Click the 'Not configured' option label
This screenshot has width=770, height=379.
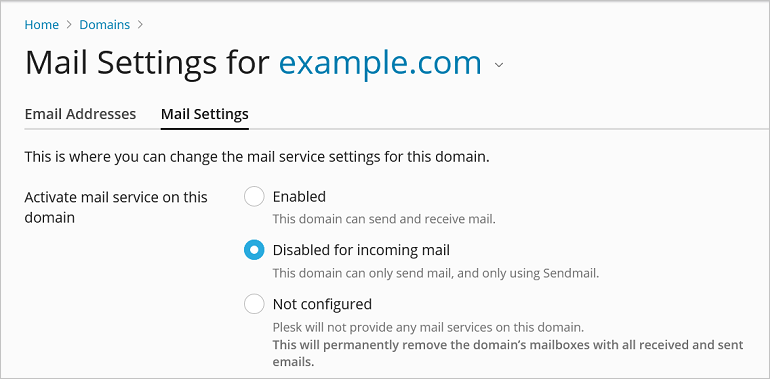322,304
